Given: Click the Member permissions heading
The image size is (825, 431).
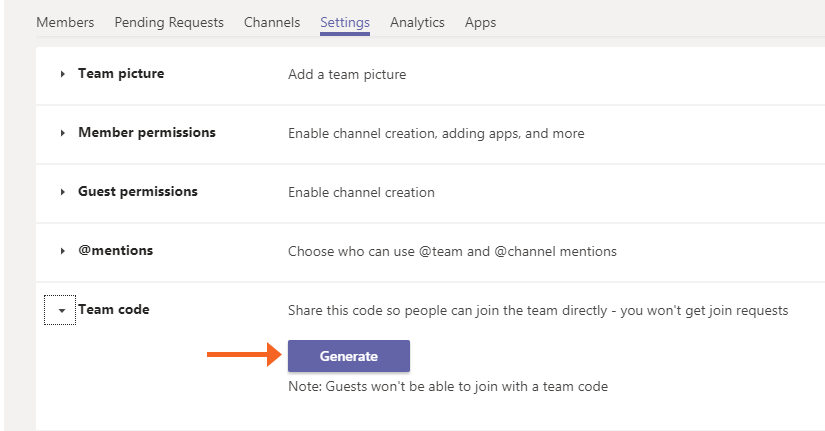Looking at the screenshot, I should (x=146, y=132).
